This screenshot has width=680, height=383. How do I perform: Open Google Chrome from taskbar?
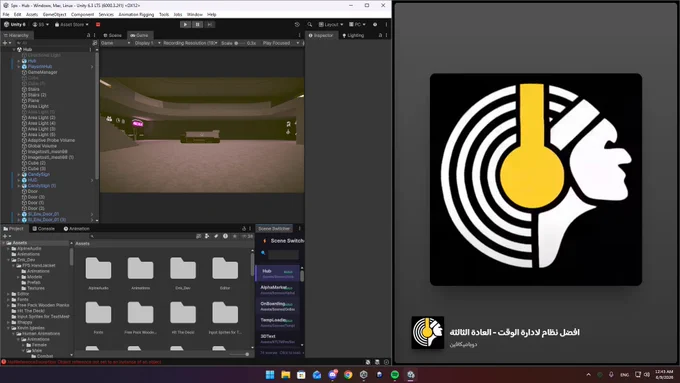(x=348, y=375)
